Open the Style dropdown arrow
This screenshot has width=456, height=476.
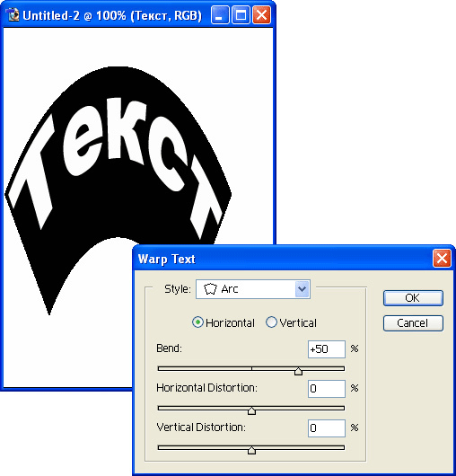[303, 289]
